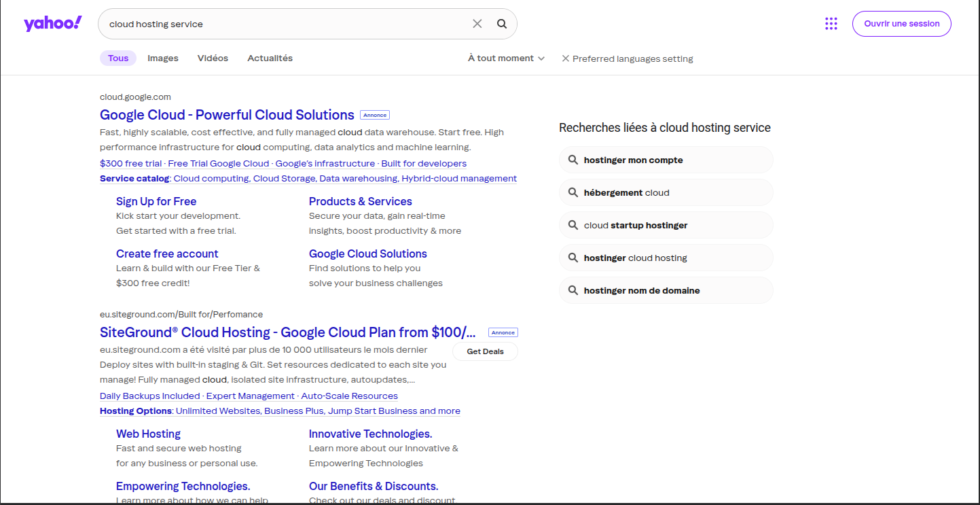The height and width of the screenshot is (505, 980).
Task: Click Auto-Scale Resources link
Action: (350, 396)
